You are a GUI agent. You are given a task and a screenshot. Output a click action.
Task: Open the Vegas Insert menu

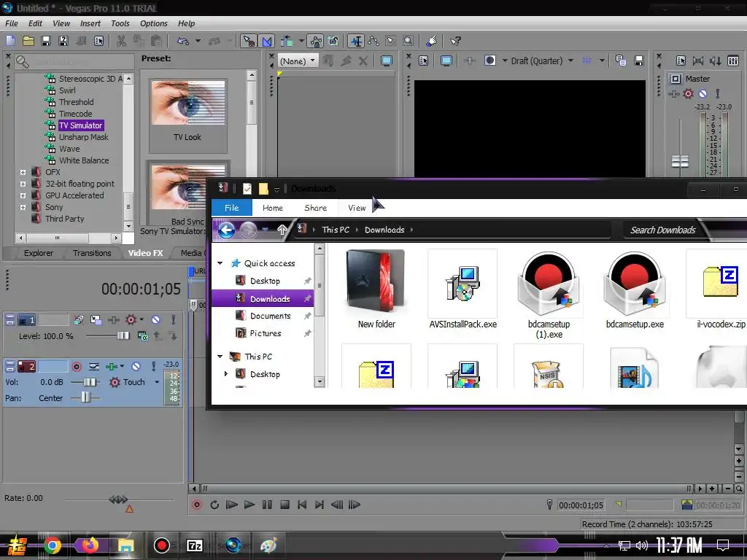pos(90,23)
